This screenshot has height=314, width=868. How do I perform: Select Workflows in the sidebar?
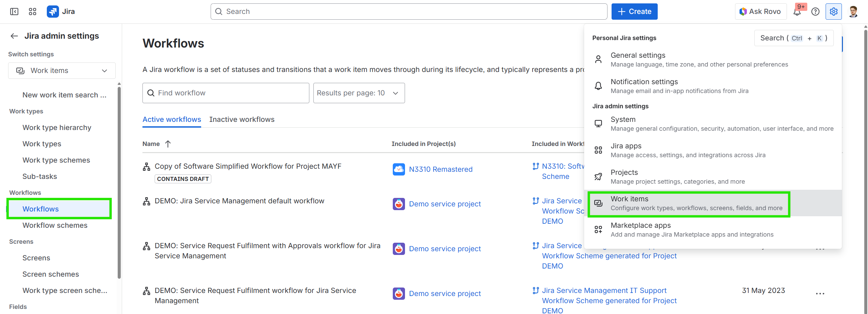59,209
